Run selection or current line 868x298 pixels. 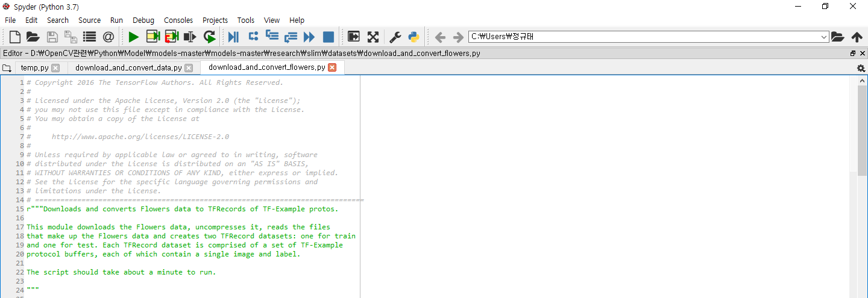(x=190, y=37)
